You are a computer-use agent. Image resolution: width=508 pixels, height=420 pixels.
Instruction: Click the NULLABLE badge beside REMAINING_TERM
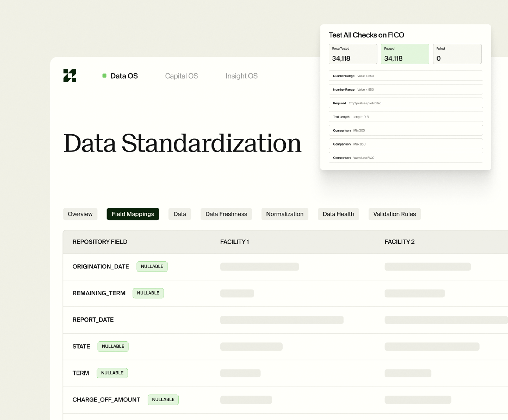point(148,293)
